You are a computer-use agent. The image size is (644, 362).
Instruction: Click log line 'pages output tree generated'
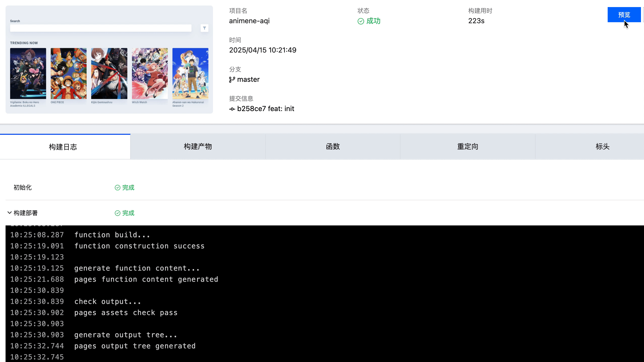[135, 346]
